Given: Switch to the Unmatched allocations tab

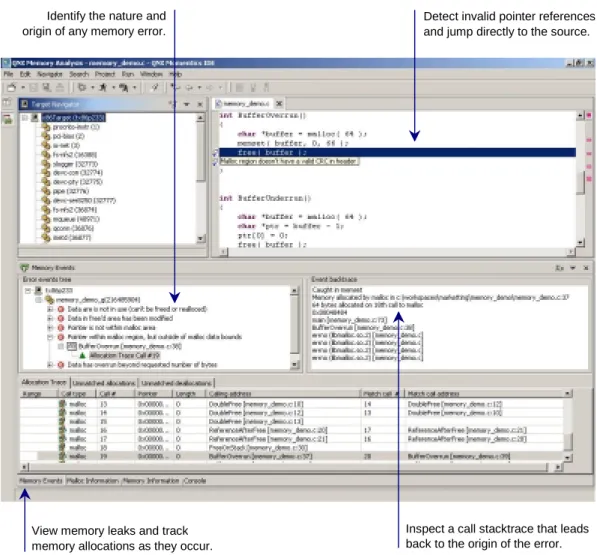Looking at the screenshot, I should point(103,383).
